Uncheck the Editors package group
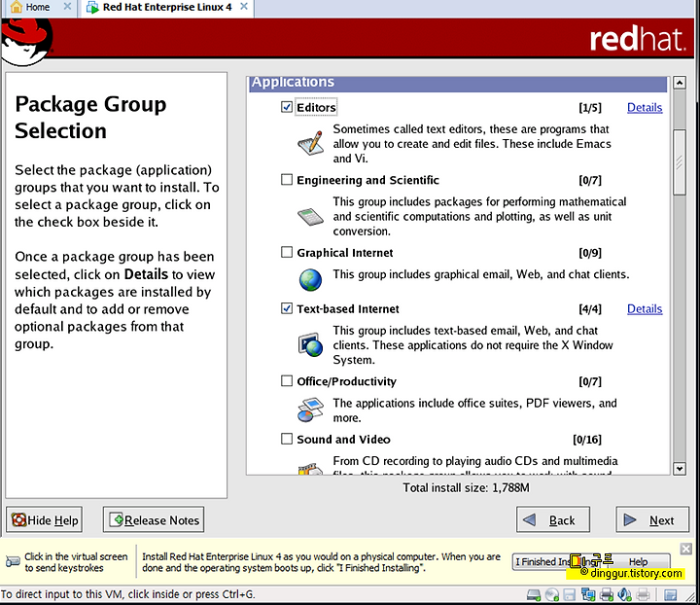The height and width of the screenshot is (605, 700). (287, 107)
